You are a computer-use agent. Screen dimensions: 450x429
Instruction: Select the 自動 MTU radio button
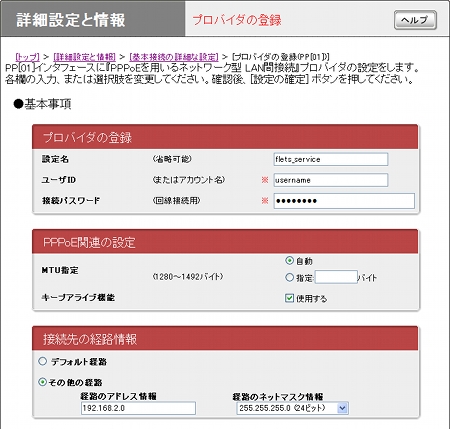coord(289,260)
